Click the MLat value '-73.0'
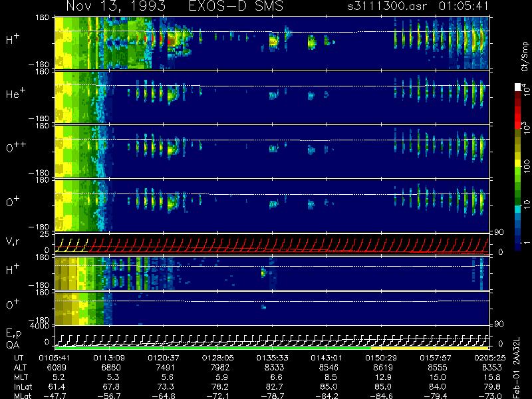Image resolution: width=532 pixels, height=399 pixels. [x=489, y=396]
